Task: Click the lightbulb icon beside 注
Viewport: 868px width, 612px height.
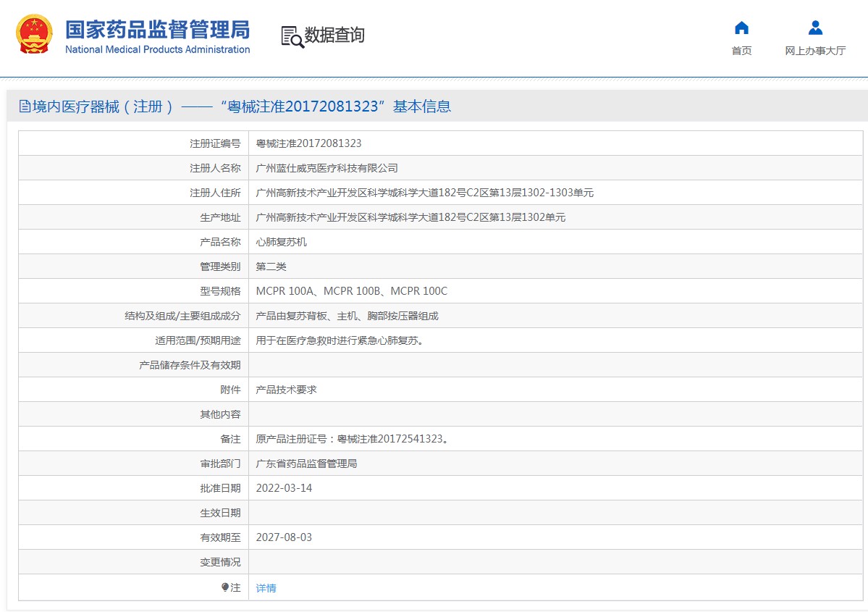Action: (224, 587)
